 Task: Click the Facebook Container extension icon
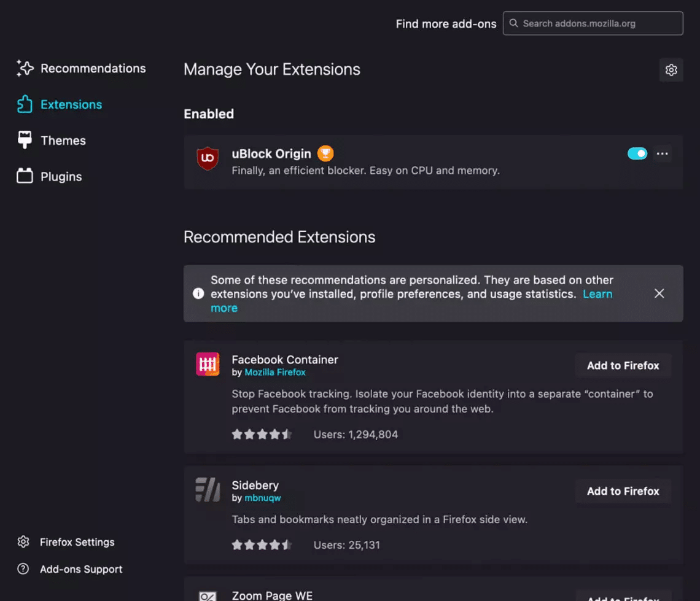(x=208, y=364)
